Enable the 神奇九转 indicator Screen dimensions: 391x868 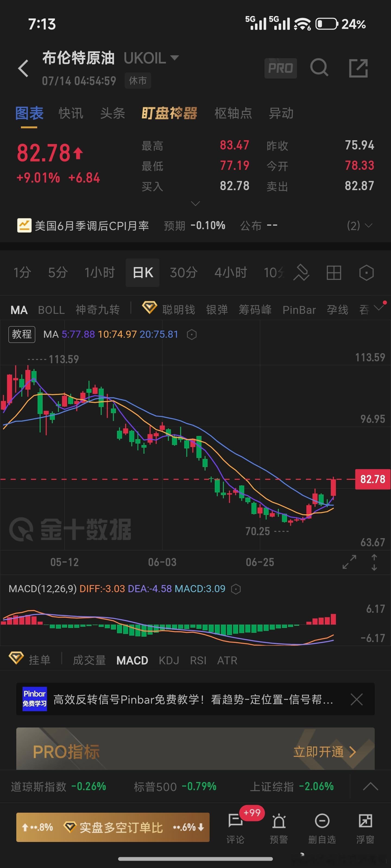pos(97,310)
